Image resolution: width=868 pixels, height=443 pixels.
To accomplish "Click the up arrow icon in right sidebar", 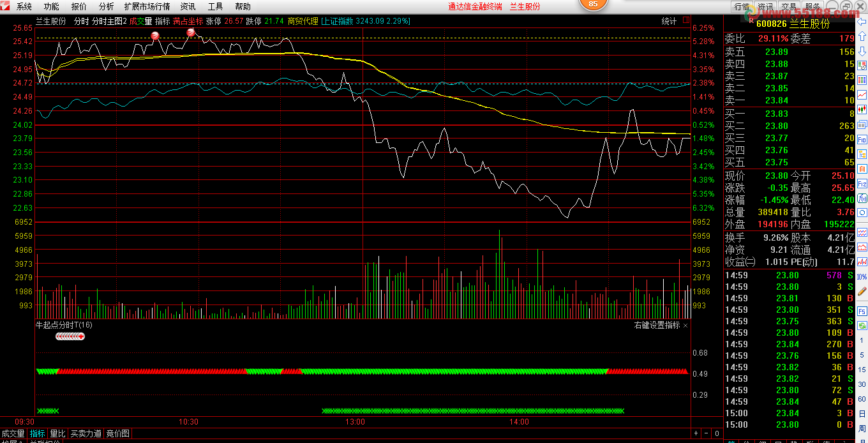I will click(862, 36).
